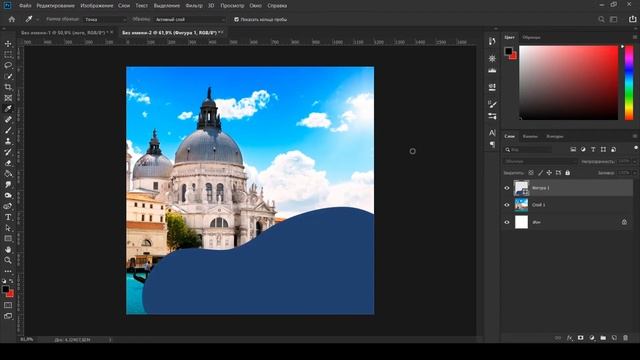Click the Home icon in options bar

pos(12,19)
